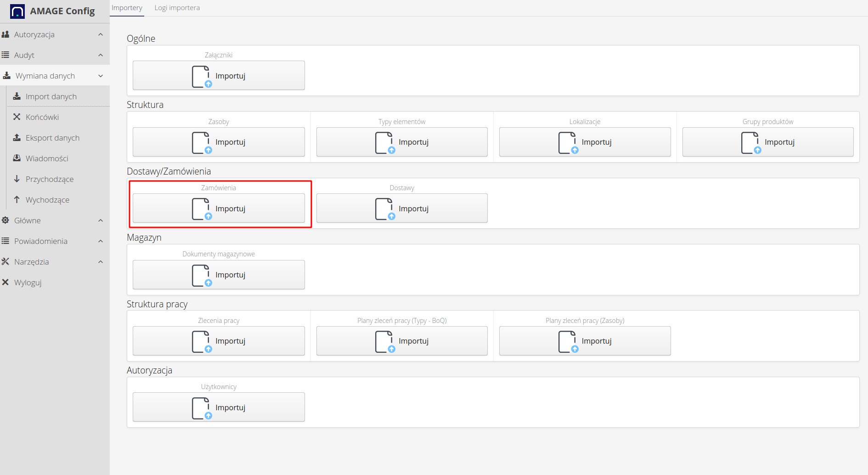Open Import danych in the sidebar
Screen dimensions: 868x475
click(51, 96)
